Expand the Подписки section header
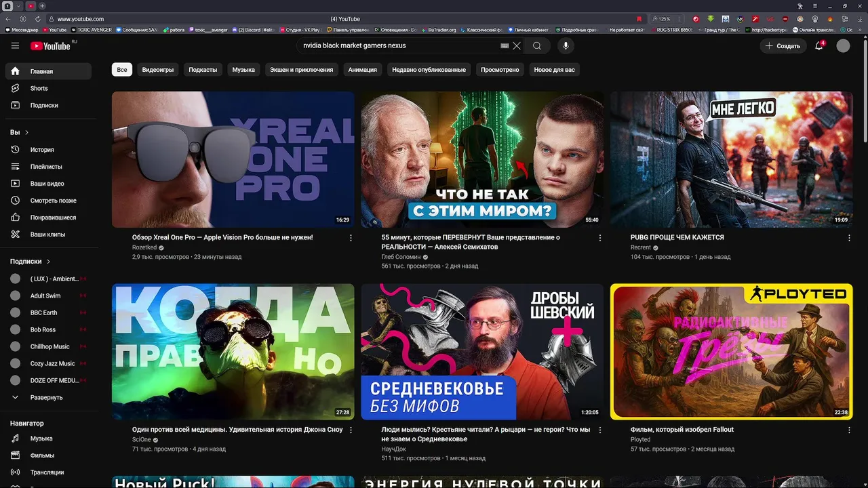The image size is (868, 488). (31, 261)
